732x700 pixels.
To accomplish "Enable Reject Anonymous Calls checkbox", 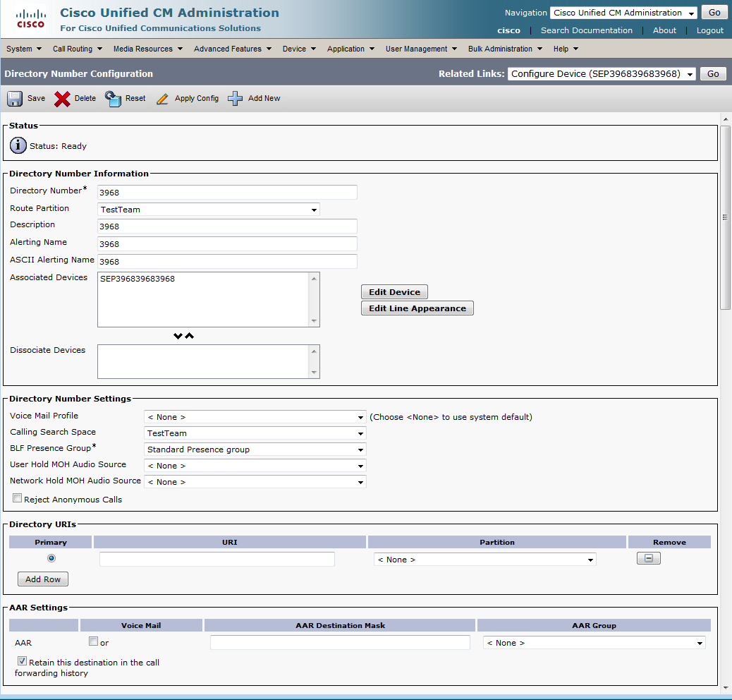I will coord(18,498).
